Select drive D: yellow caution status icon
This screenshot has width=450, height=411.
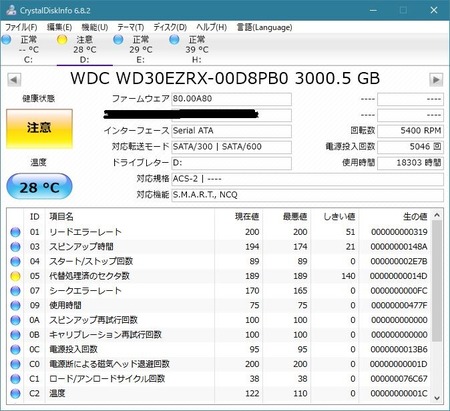(62, 40)
